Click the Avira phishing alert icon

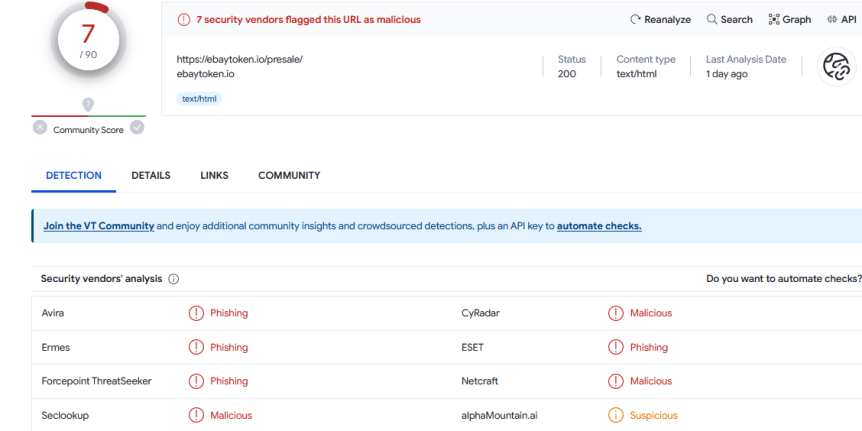point(196,313)
